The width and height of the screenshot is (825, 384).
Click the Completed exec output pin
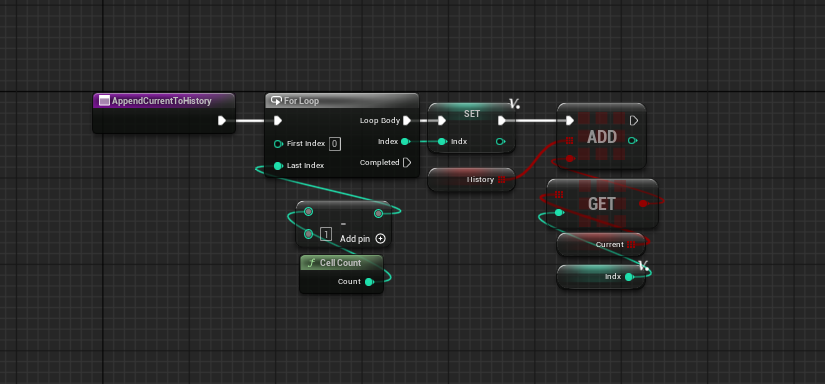[407, 163]
